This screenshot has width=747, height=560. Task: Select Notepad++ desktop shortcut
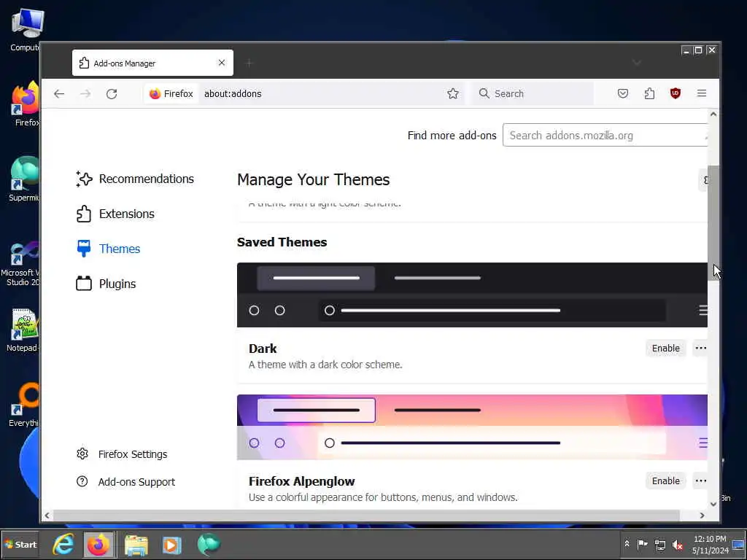pyautogui.click(x=23, y=330)
